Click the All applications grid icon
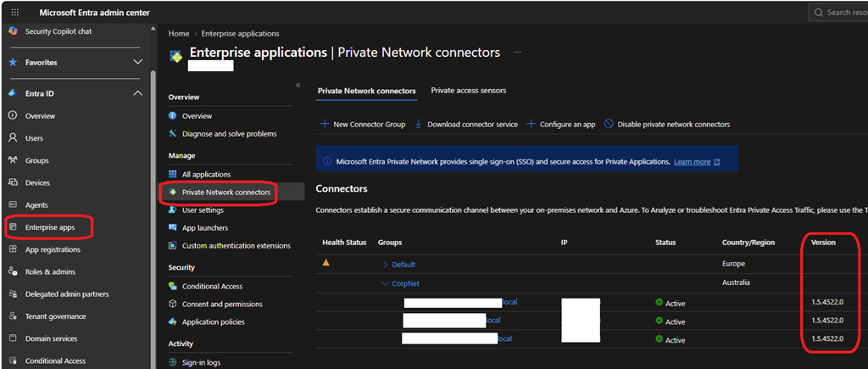This screenshot has height=369, width=868. pyautogui.click(x=172, y=174)
